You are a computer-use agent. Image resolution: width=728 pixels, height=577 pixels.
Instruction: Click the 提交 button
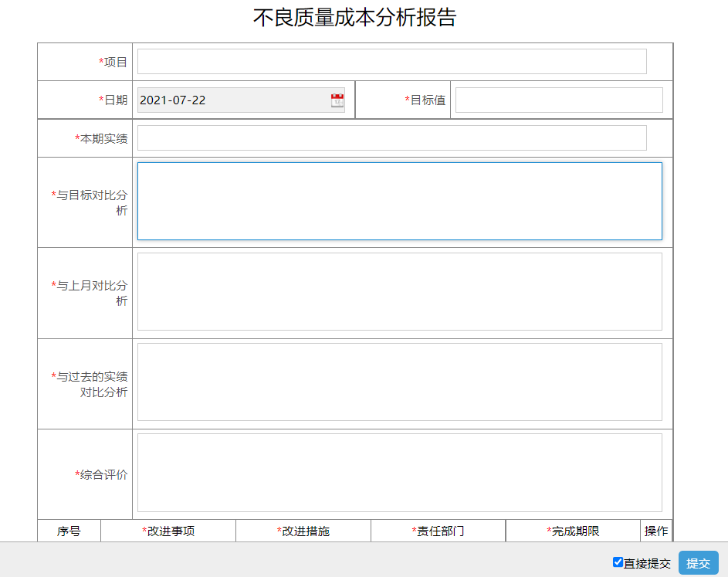699,563
